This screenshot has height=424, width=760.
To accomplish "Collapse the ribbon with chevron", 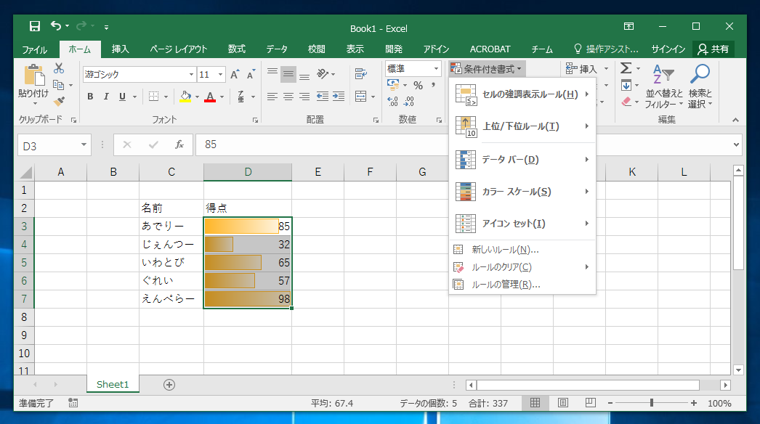I will (x=735, y=120).
